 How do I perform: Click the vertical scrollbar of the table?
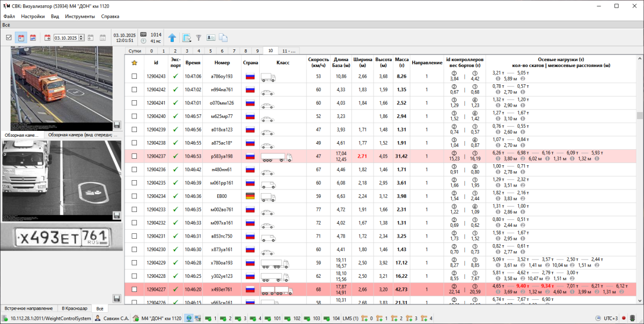pos(639,115)
